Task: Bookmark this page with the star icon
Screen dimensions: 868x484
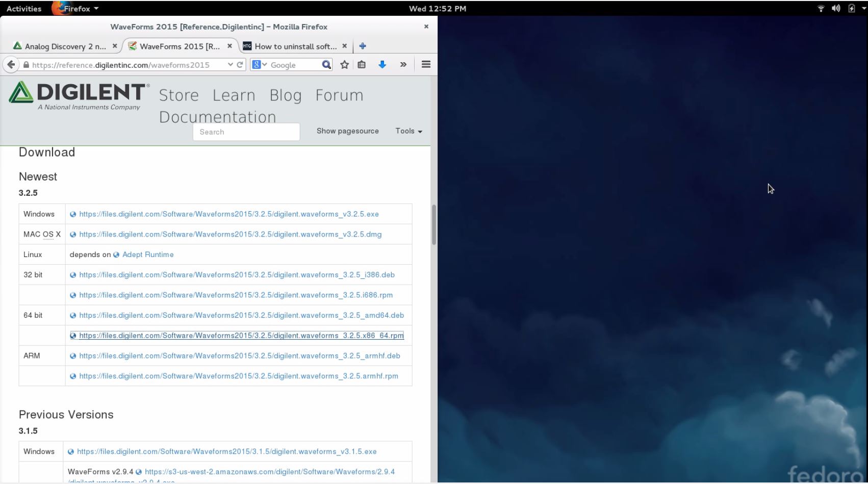Action: 345,65
